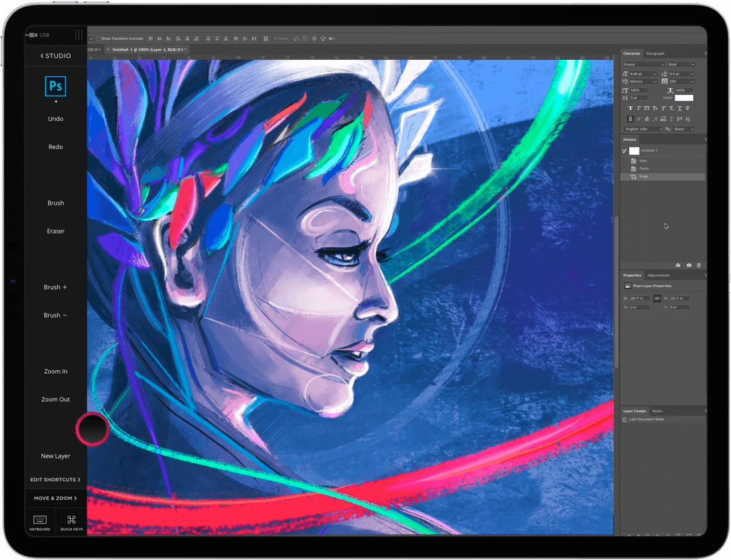Click the 3D zoom video camera icon
The width and height of the screenshot is (731, 560).
click(x=332, y=38)
